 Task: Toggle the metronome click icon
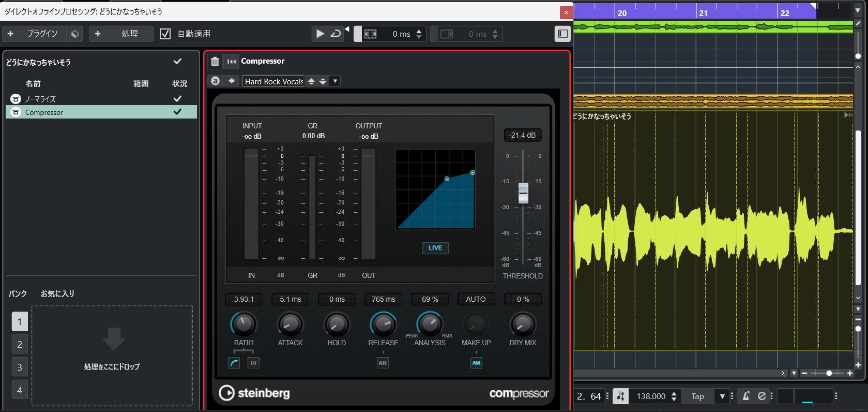[745, 396]
